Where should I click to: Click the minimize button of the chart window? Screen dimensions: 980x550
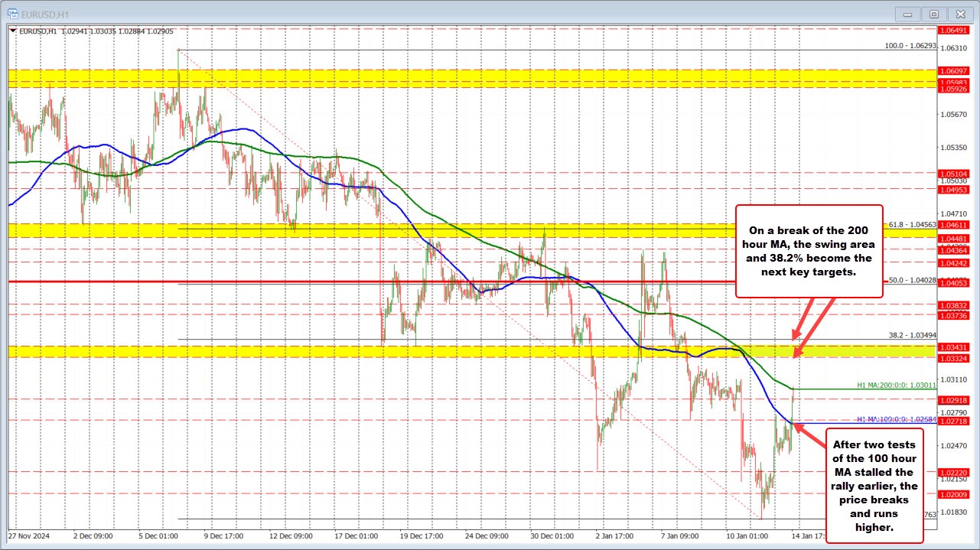tap(907, 14)
